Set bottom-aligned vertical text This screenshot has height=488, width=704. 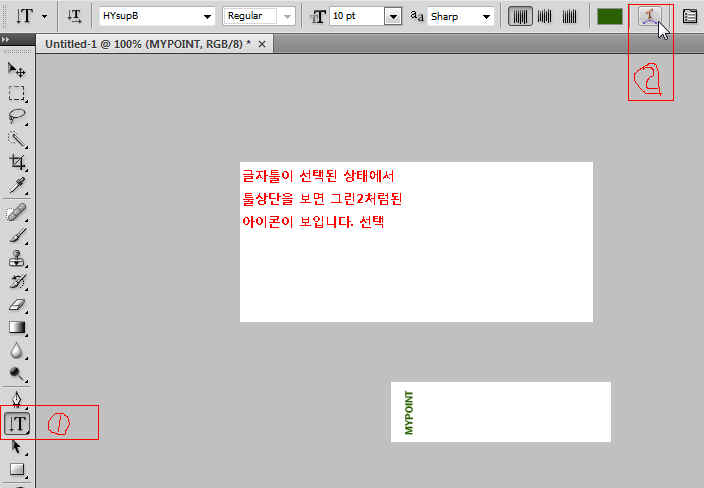click(569, 16)
